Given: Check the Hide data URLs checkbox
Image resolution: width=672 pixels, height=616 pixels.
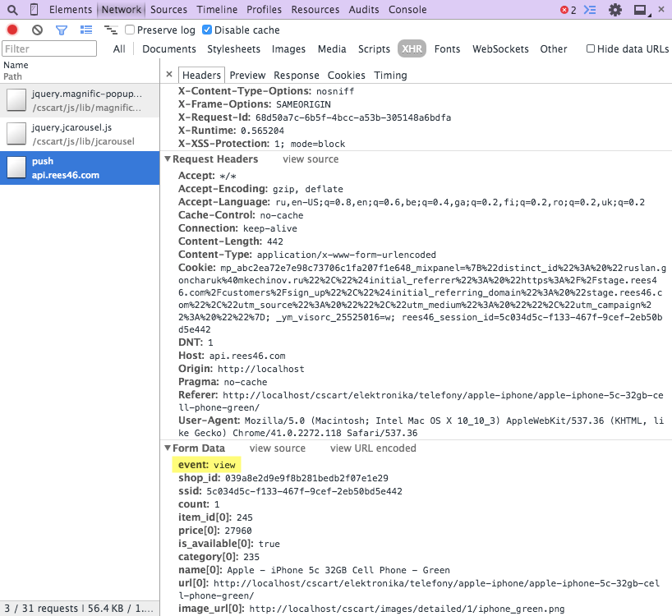Looking at the screenshot, I should click(x=591, y=48).
